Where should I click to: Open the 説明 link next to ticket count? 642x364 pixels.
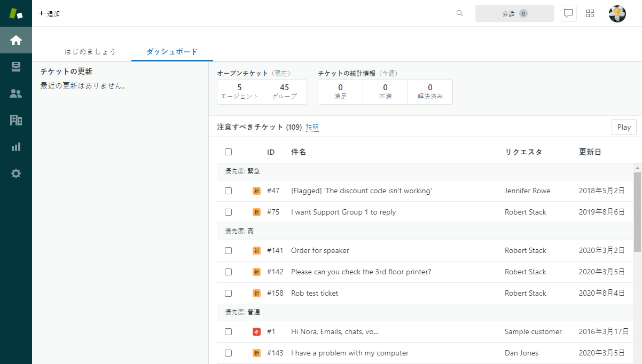point(312,128)
